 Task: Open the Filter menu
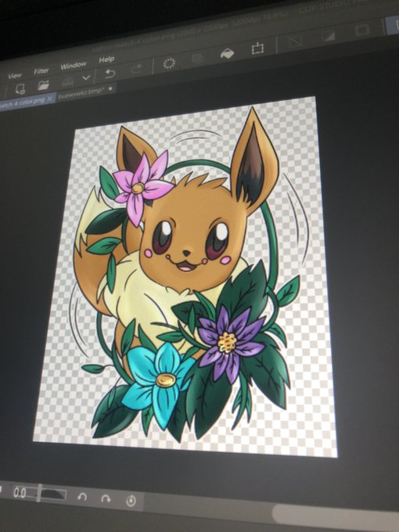(x=41, y=71)
